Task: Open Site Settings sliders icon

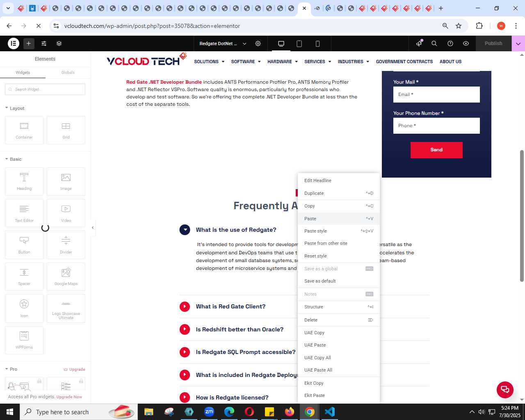Action: click(44, 43)
